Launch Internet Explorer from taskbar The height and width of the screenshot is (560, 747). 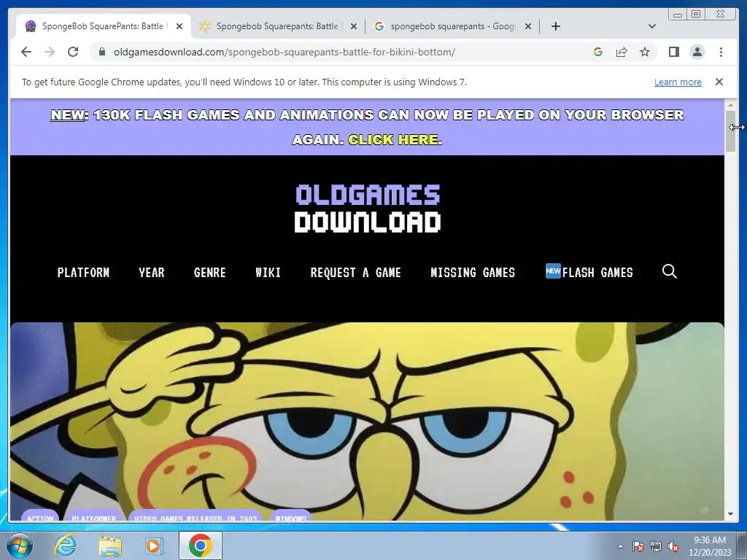pos(65,545)
